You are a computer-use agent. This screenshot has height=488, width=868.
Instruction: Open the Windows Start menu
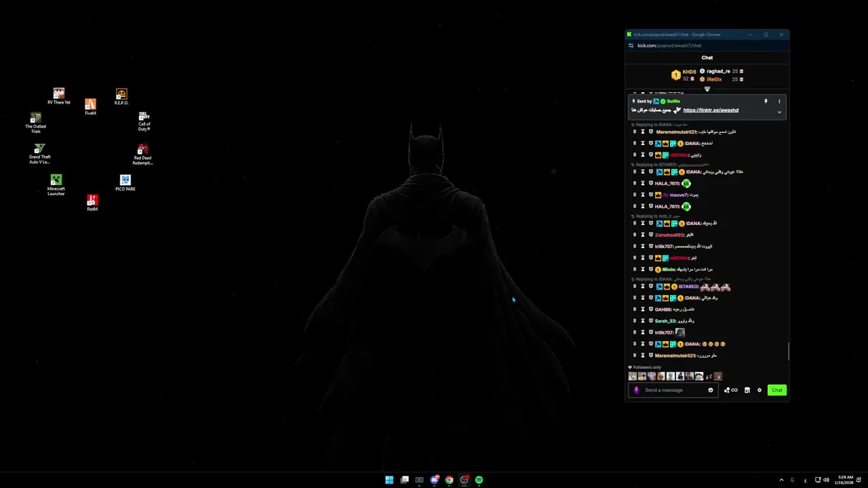[x=389, y=480]
